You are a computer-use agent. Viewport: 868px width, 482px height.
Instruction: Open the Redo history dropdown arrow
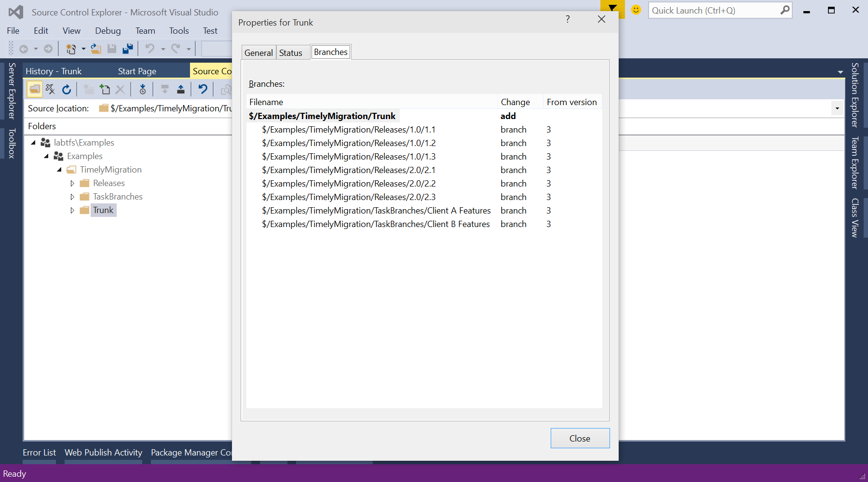click(189, 49)
